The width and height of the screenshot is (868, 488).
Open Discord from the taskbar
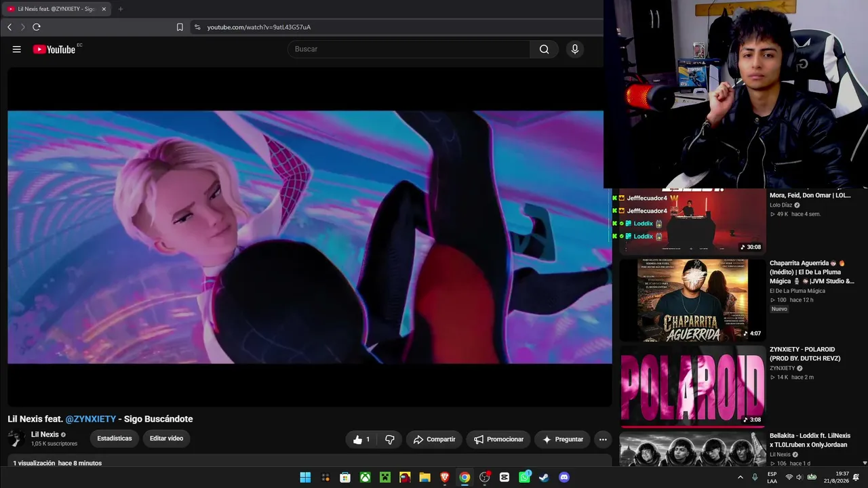564,477
